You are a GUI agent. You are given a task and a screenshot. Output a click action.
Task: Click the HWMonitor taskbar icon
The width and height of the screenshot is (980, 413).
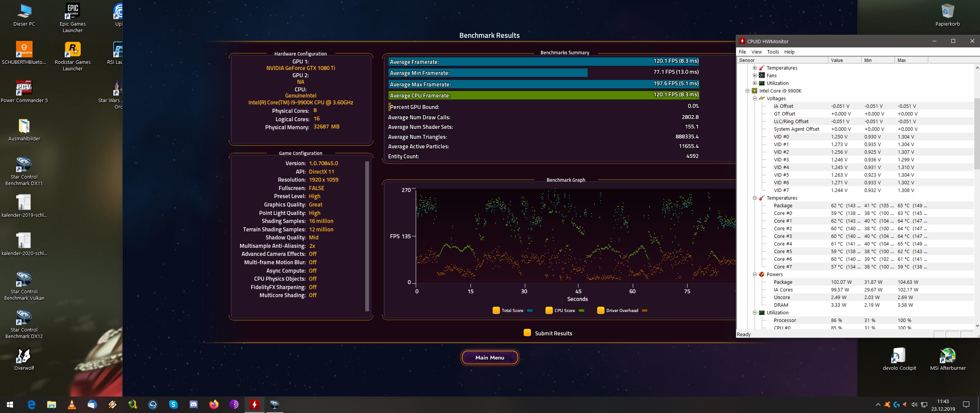[x=254, y=404]
